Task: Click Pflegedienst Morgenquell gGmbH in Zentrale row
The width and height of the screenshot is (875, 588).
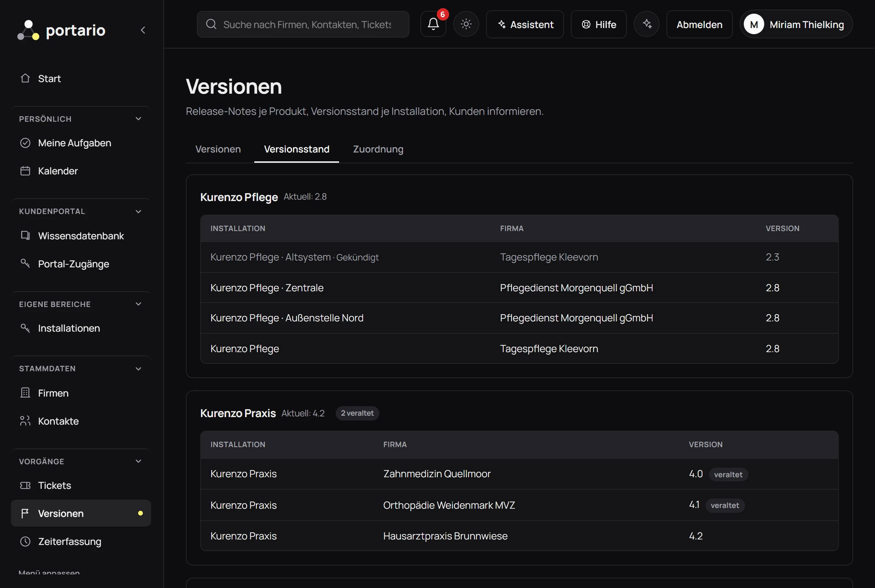Action: (576, 288)
